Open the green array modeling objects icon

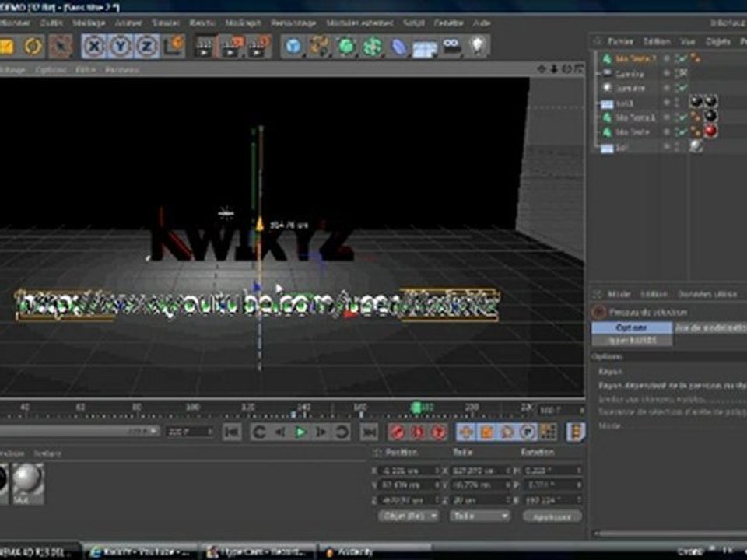(373, 46)
